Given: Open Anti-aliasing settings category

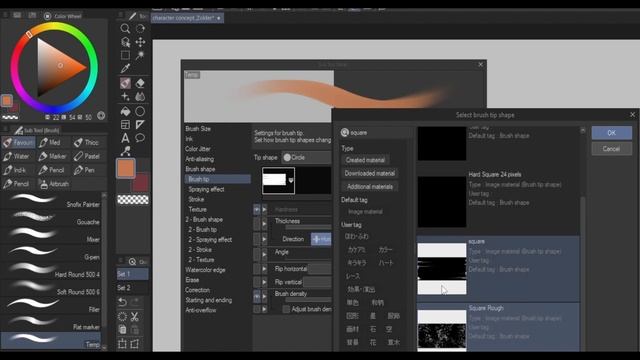Looking at the screenshot, I should [x=200, y=159].
